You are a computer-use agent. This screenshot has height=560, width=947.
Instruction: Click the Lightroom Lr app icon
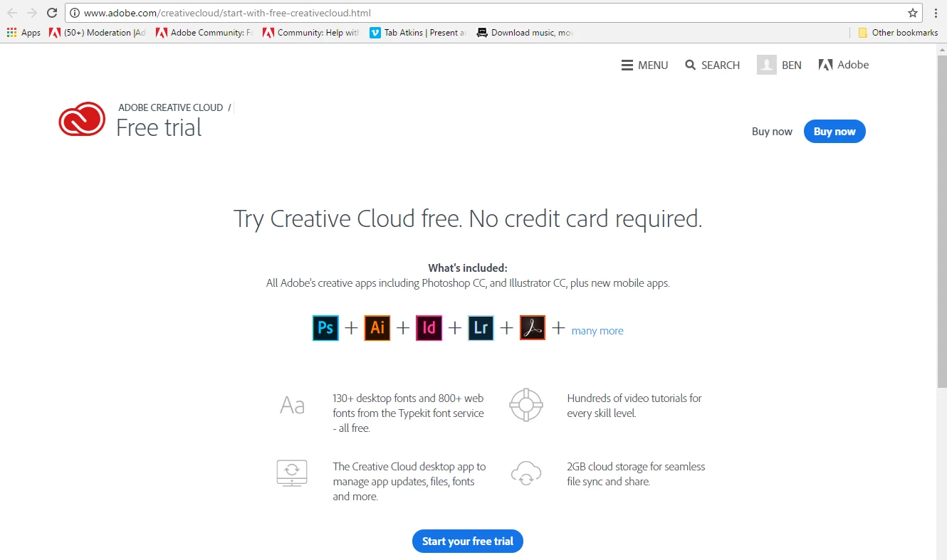click(x=481, y=327)
